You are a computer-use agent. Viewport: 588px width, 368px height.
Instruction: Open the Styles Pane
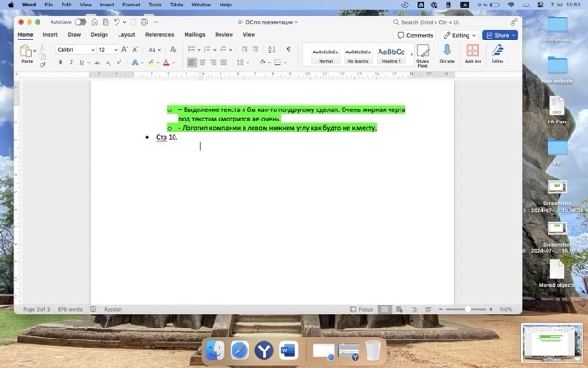(423, 53)
